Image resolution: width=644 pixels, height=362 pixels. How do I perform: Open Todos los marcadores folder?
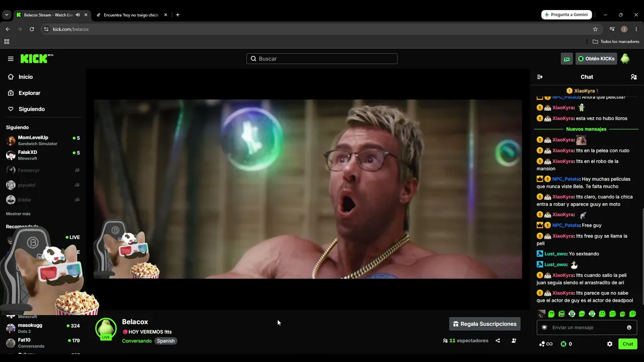pyautogui.click(x=615, y=42)
